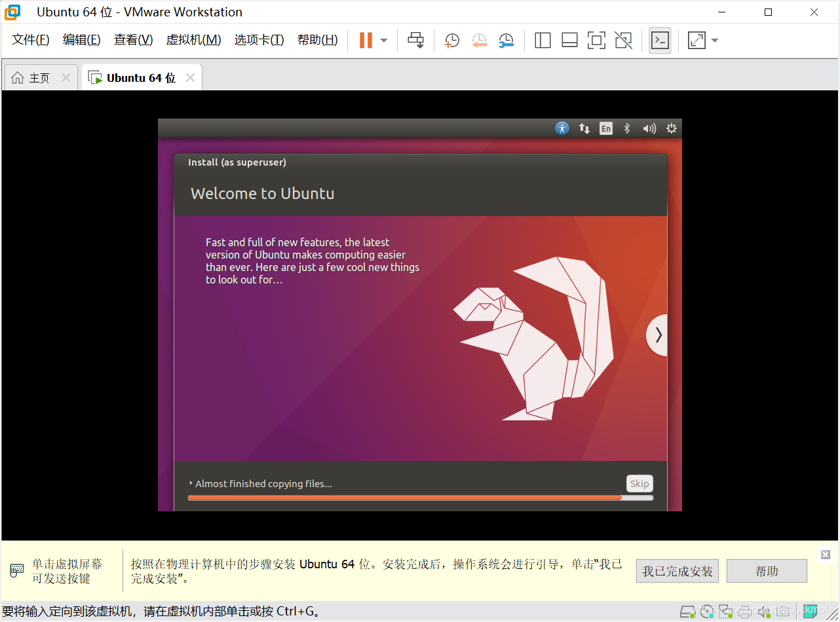This screenshot has width=840, height=622.
Task: Click the "Fast and full of new features" paragraph
Action: tap(313, 261)
